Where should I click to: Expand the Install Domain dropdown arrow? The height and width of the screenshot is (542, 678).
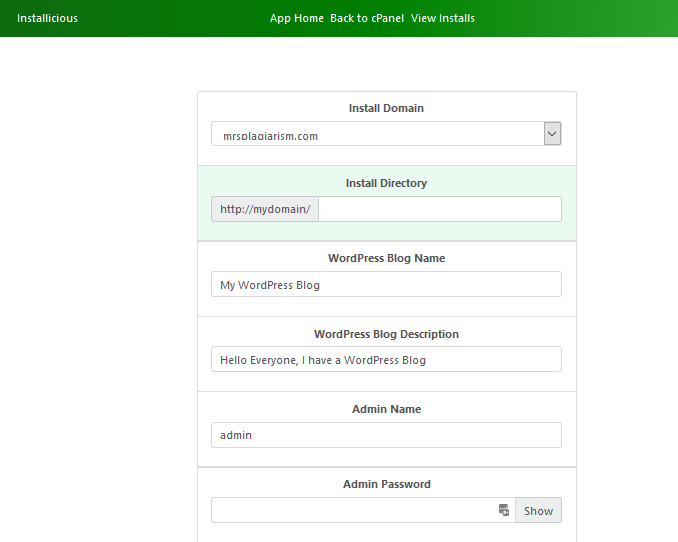coord(552,134)
